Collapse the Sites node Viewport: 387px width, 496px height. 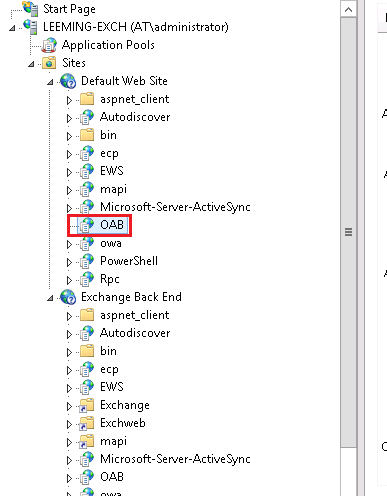tap(31, 64)
